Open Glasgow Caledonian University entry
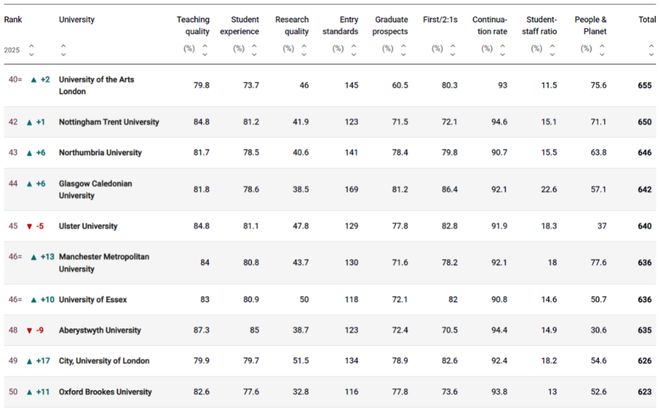Screen dimensions: 660x413 [96, 189]
